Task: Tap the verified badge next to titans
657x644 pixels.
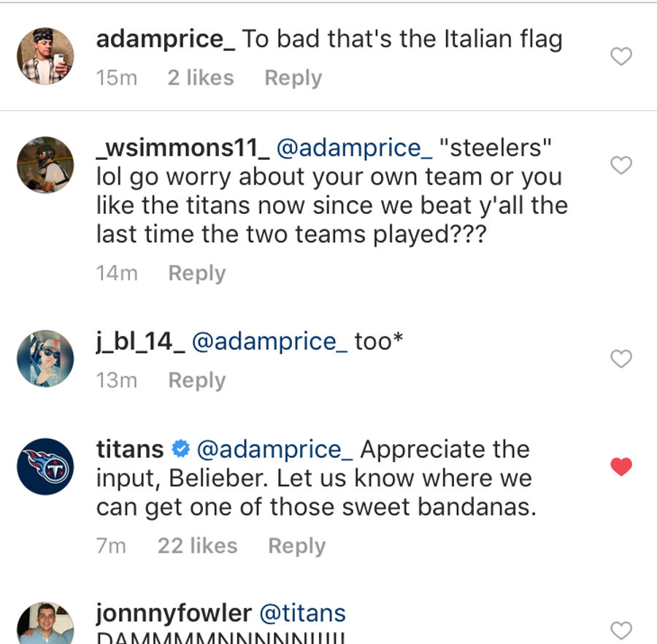Action: click(180, 449)
